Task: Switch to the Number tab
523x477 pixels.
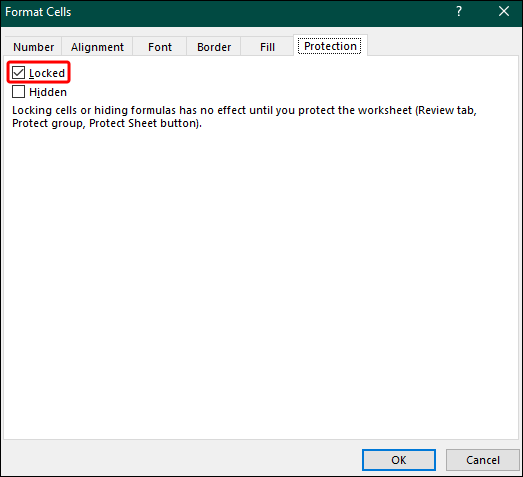Action: [x=33, y=47]
